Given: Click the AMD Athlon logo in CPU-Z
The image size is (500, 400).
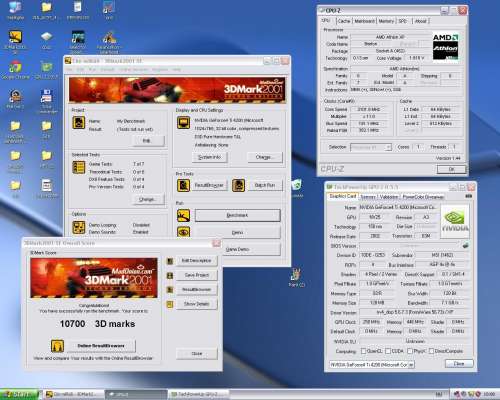Looking at the screenshot, I should point(445,47).
